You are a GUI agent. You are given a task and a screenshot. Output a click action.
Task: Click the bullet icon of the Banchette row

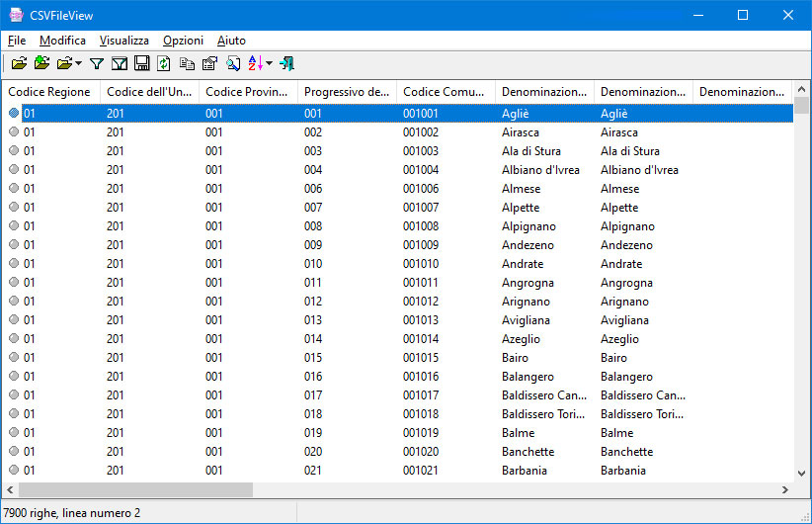pos(14,451)
